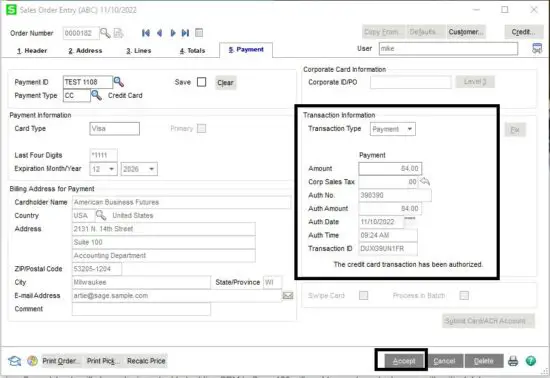Screen dimensions: 550x378
Task: Jump to the last order record
Action: coord(185,33)
